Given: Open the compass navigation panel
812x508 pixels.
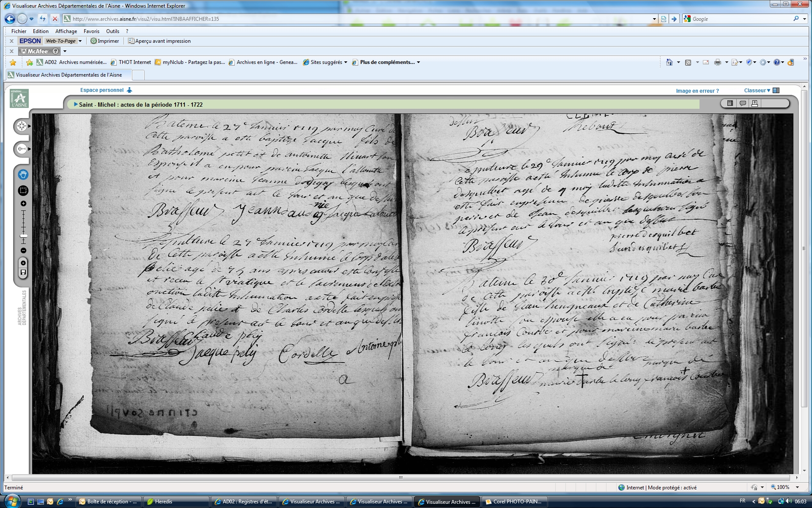Looking at the screenshot, I should [22, 126].
